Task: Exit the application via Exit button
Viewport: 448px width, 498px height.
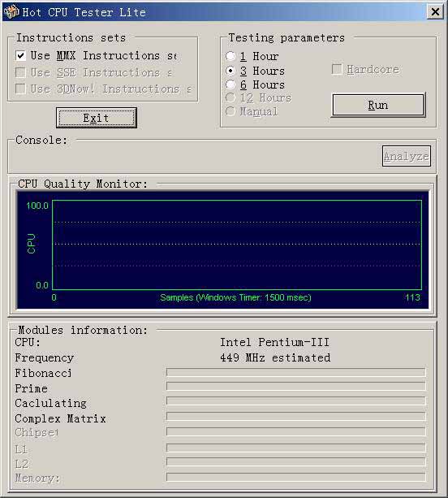Action: pyautogui.click(x=97, y=118)
